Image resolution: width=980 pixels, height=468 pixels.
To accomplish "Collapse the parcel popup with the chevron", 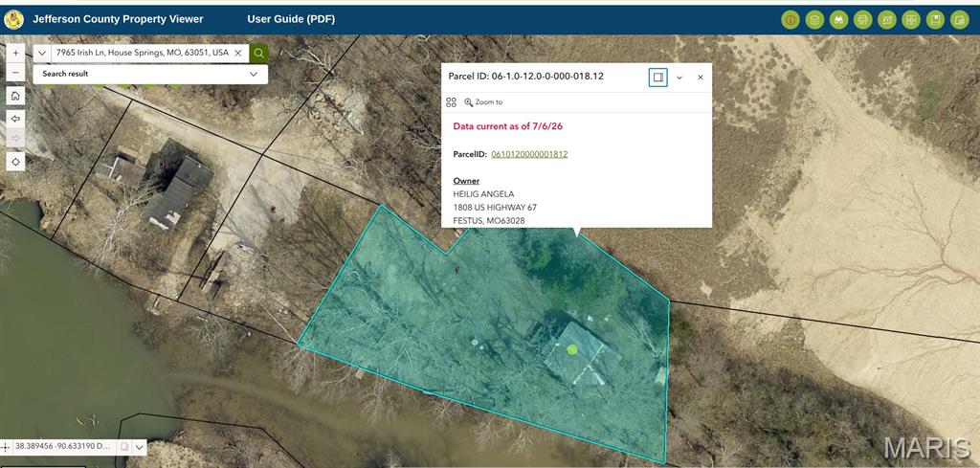I will click(679, 78).
